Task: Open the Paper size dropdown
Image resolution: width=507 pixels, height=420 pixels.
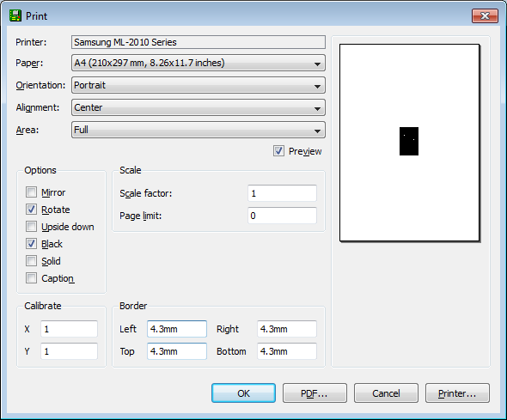Action: 199,63
